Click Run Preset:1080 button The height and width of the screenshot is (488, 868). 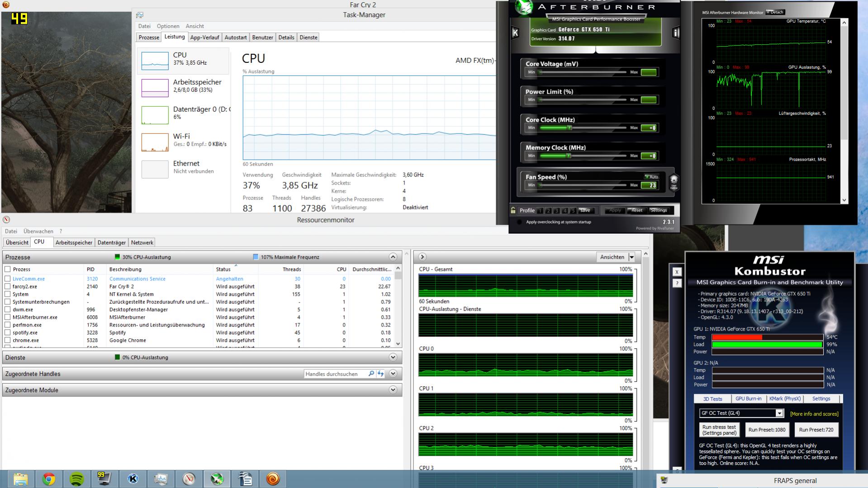(767, 430)
